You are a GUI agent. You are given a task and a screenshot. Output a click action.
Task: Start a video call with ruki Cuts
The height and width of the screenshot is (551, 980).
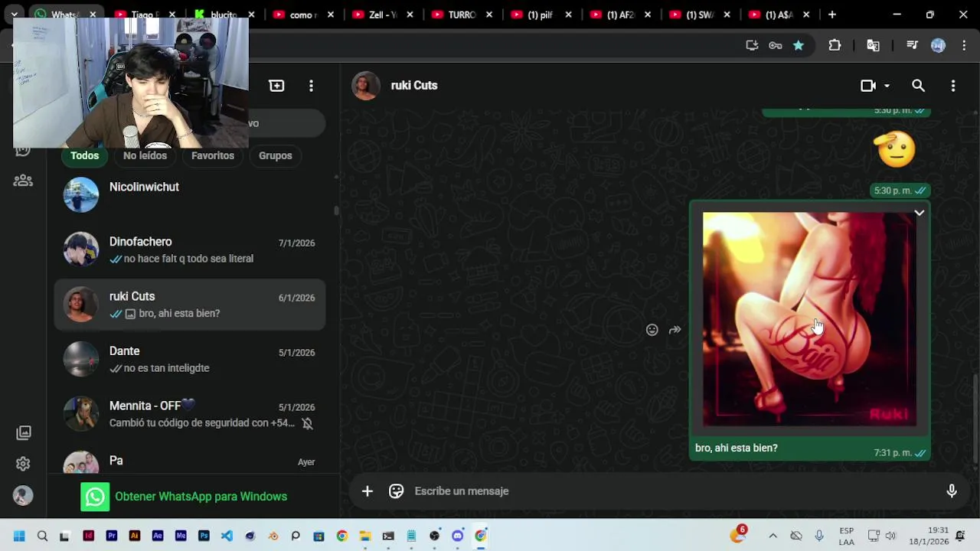pos(868,86)
